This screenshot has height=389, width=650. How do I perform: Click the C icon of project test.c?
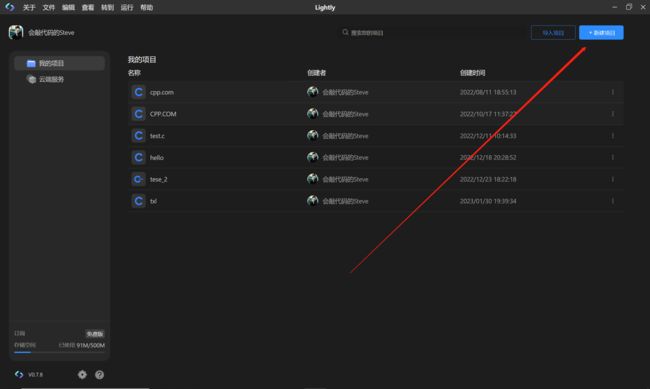[x=138, y=136]
